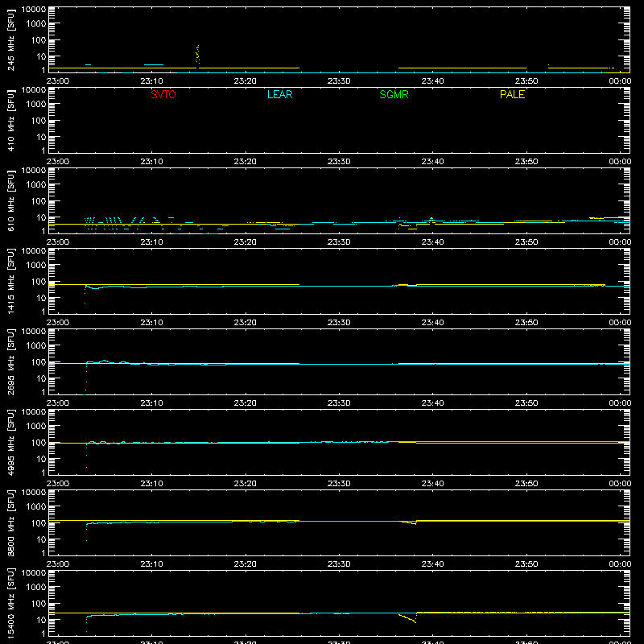Click 23:30 label under the 245 MHz plot
The image size is (644, 644).
[x=339, y=81]
